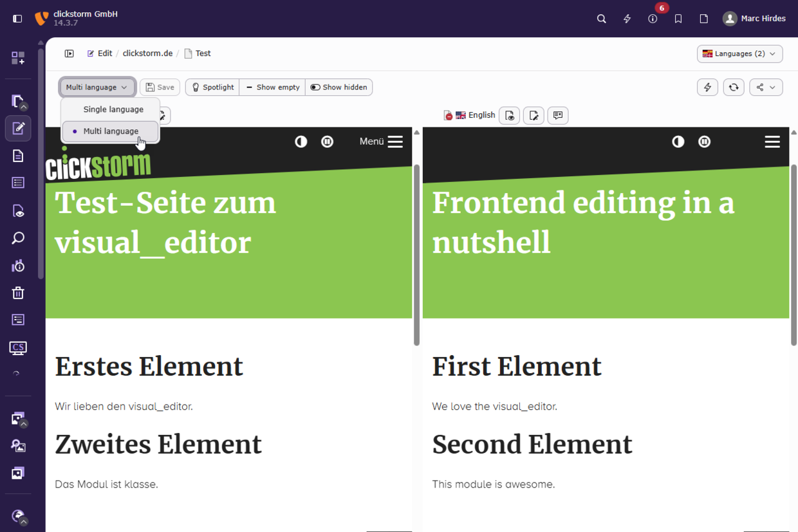Open the Forms module sidebar icon
Viewport: 798px width, 532px height.
(x=18, y=320)
